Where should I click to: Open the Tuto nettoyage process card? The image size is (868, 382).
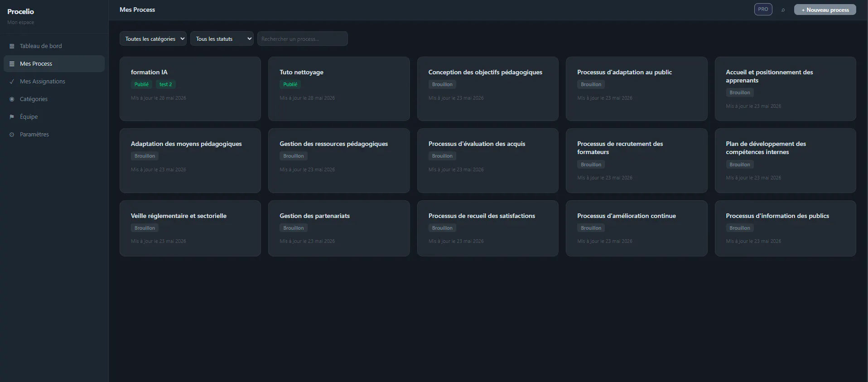[339, 89]
